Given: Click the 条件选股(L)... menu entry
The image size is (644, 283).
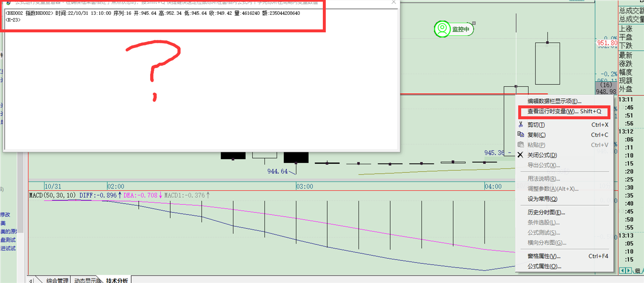Looking at the screenshot, I should click(564, 222).
